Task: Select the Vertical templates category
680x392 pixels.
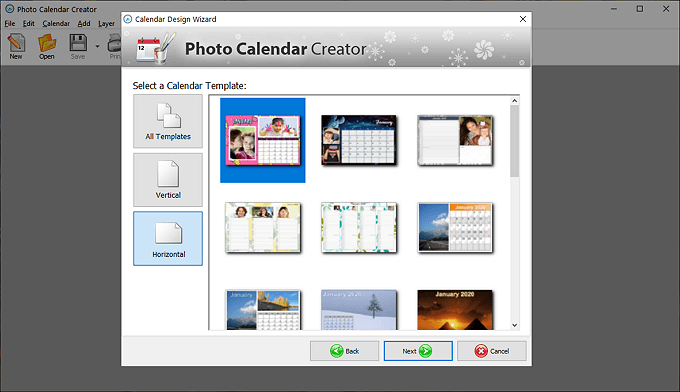Action: pyautogui.click(x=168, y=180)
